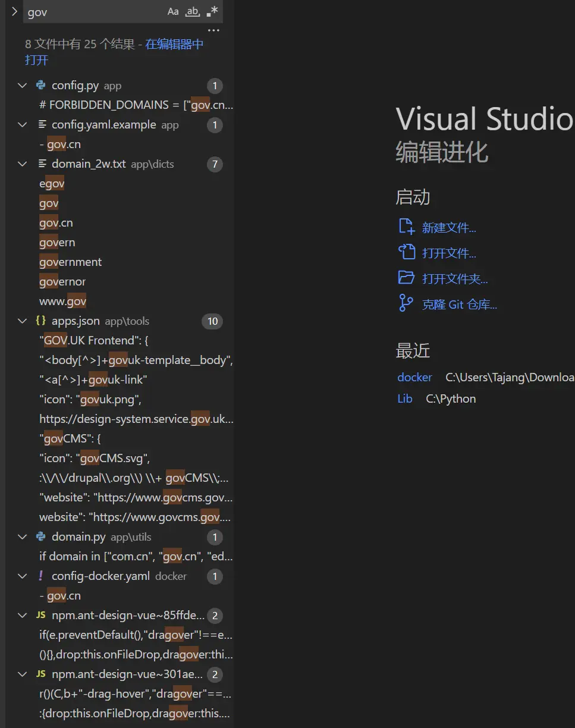Open the FORBIDDEN_DOMAINS match in config.py
This screenshot has width=575, height=728.
point(136,105)
